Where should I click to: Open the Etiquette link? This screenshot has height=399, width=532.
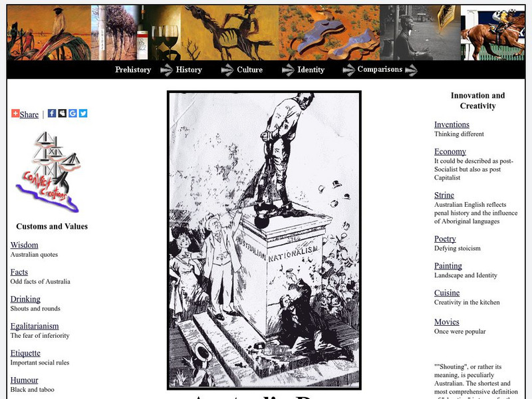tap(25, 353)
